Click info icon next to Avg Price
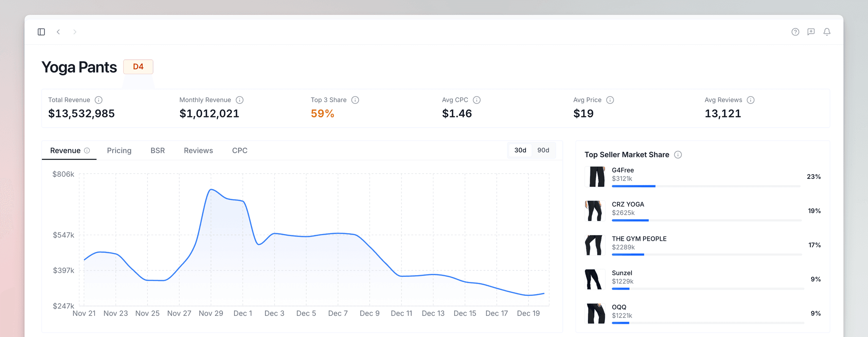 pyautogui.click(x=610, y=100)
